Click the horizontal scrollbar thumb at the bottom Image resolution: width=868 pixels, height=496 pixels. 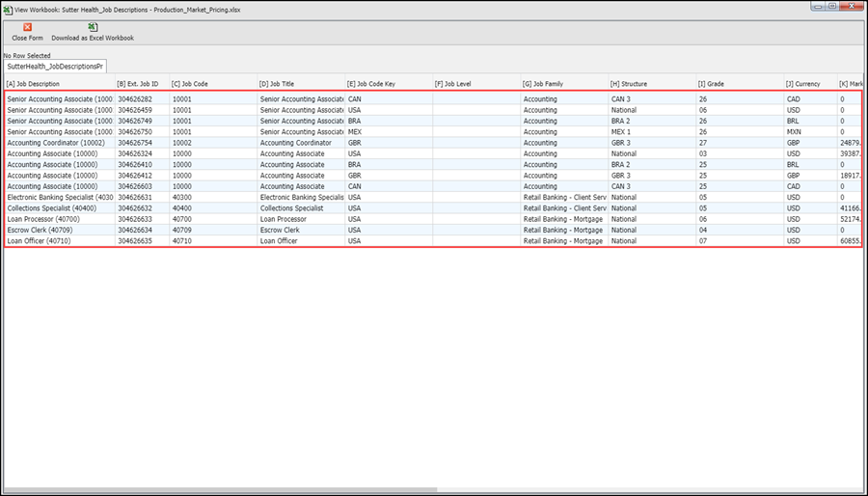tap(221, 490)
